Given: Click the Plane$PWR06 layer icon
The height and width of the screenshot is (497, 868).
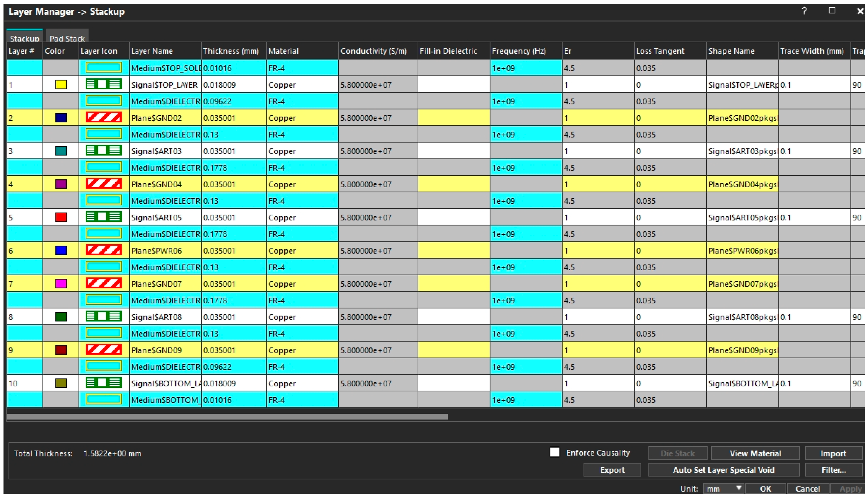Looking at the screenshot, I should [x=103, y=250].
